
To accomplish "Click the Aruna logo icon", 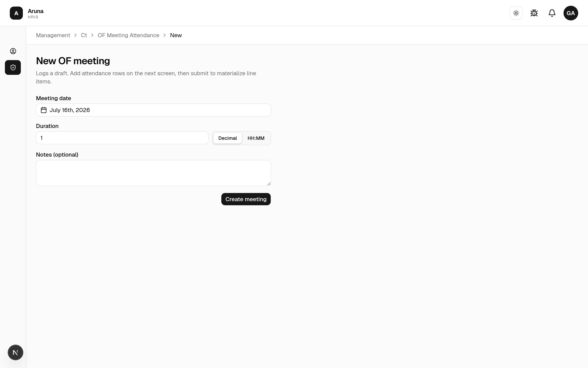I will click(16, 13).
